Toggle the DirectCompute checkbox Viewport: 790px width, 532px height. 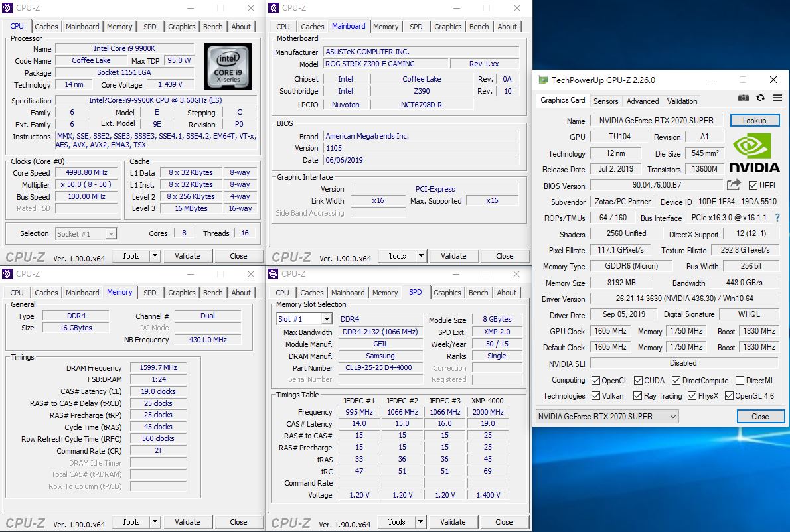tap(676, 381)
